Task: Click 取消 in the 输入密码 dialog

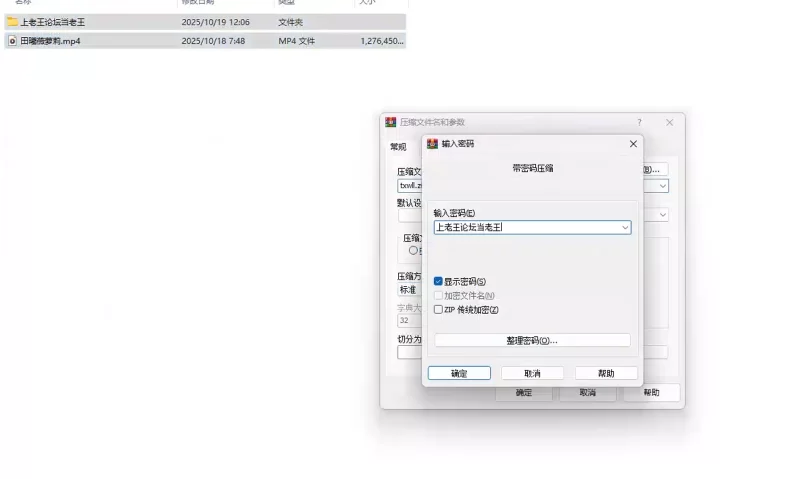Action: [532, 373]
